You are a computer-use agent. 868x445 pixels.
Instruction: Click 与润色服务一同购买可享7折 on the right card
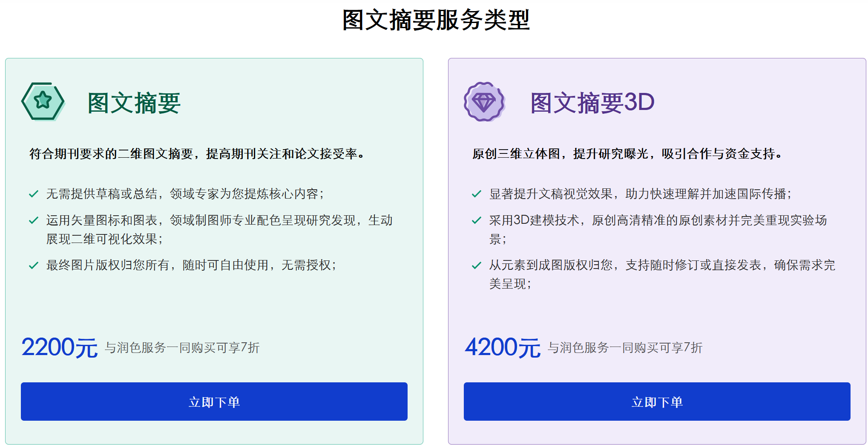point(625,348)
